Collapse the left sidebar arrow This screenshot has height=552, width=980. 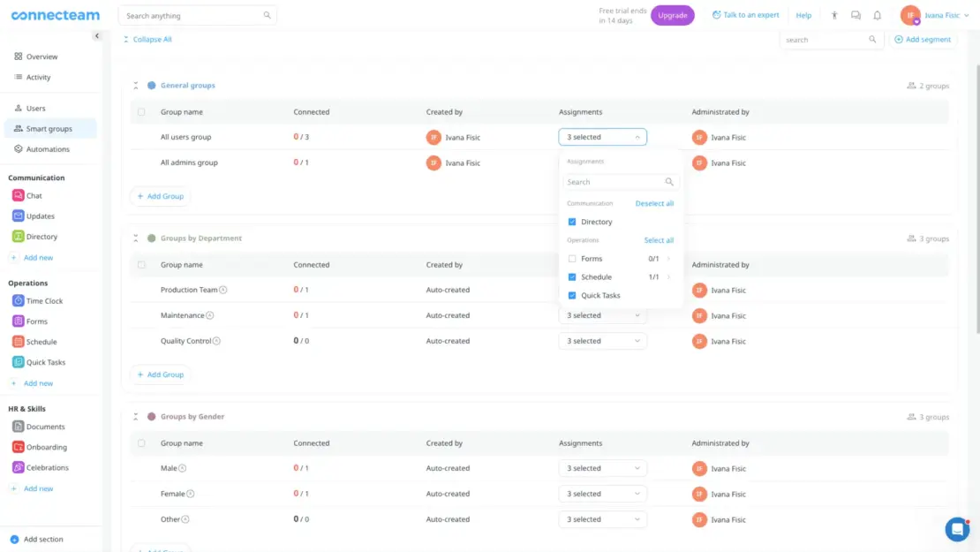point(97,35)
